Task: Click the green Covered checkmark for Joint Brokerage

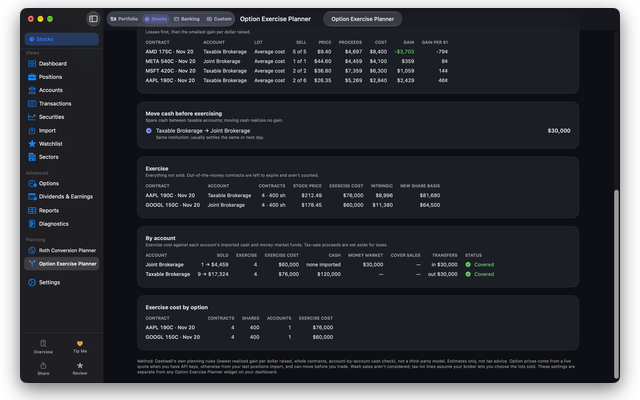Action: click(468, 264)
